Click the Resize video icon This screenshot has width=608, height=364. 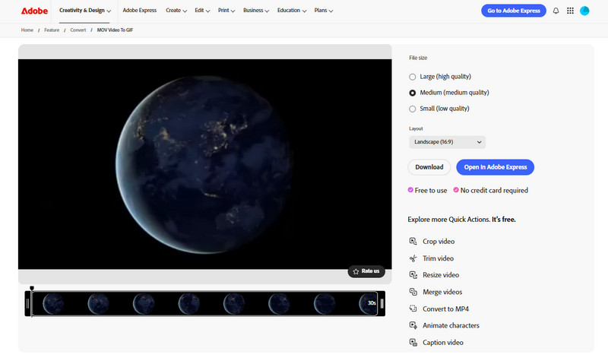(x=413, y=275)
